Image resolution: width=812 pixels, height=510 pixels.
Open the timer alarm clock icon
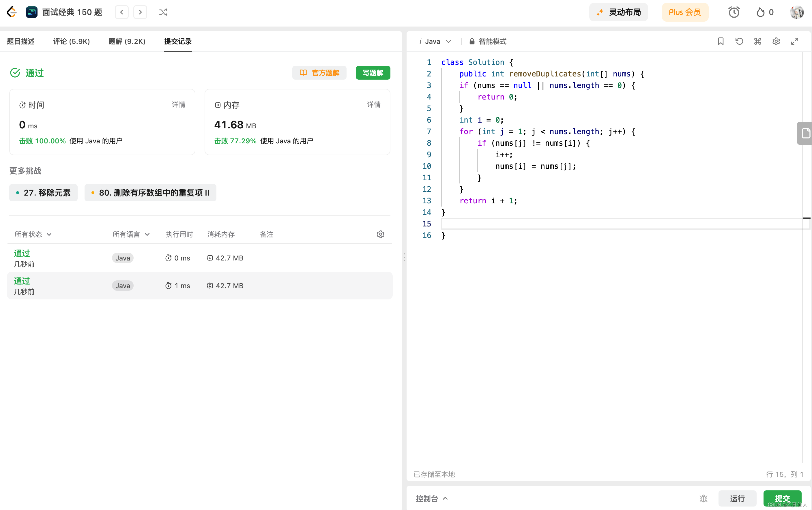pos(734,12)
